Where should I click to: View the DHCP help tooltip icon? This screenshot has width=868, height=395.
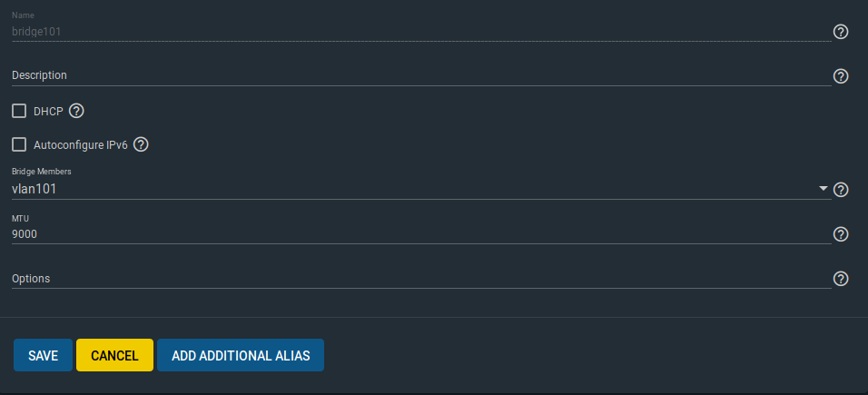76,112
